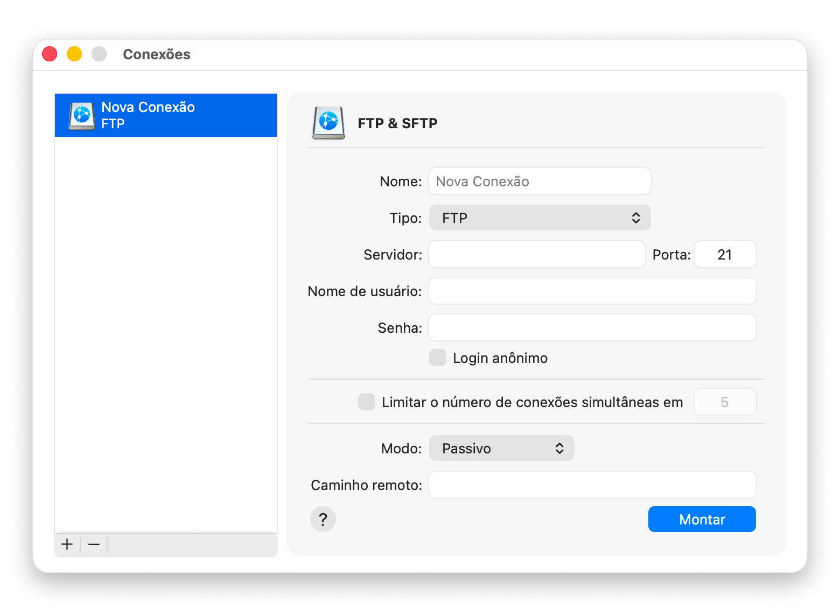Click the Porta field showing 21

point(725,254)
